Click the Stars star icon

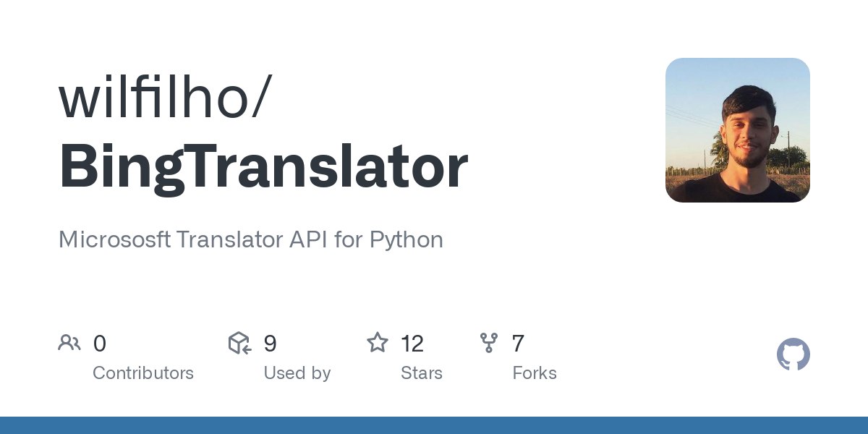(x=378, y=342)
